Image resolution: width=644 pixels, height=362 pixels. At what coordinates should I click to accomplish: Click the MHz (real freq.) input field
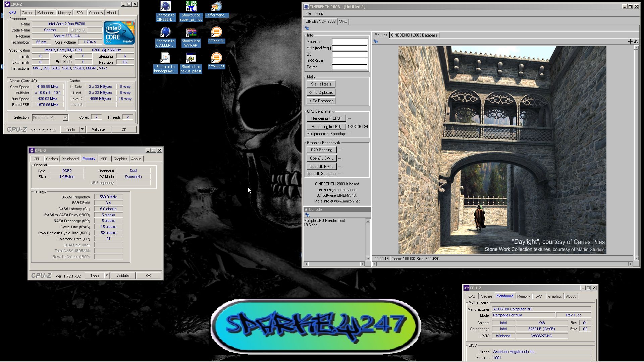pos(350,48)
